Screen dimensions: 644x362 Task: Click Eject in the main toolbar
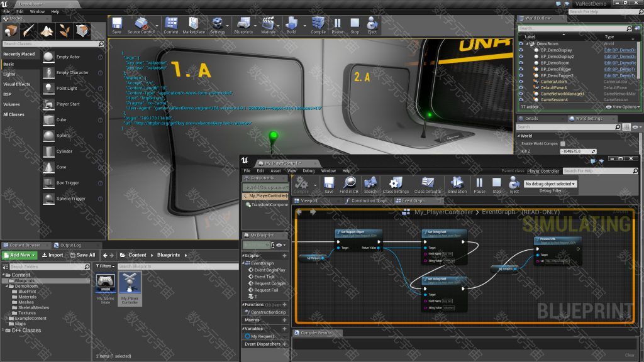tap(372, 25)
